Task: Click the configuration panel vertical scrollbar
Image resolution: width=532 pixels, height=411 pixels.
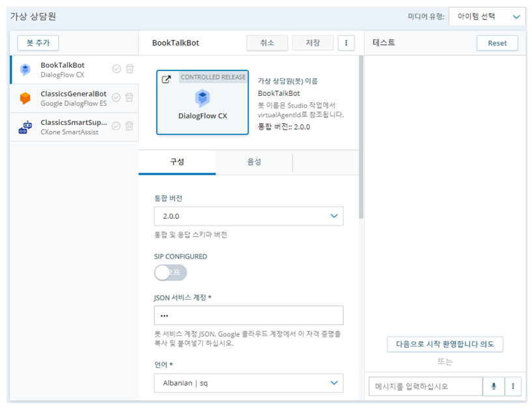Action: click(x=361, y=137)
